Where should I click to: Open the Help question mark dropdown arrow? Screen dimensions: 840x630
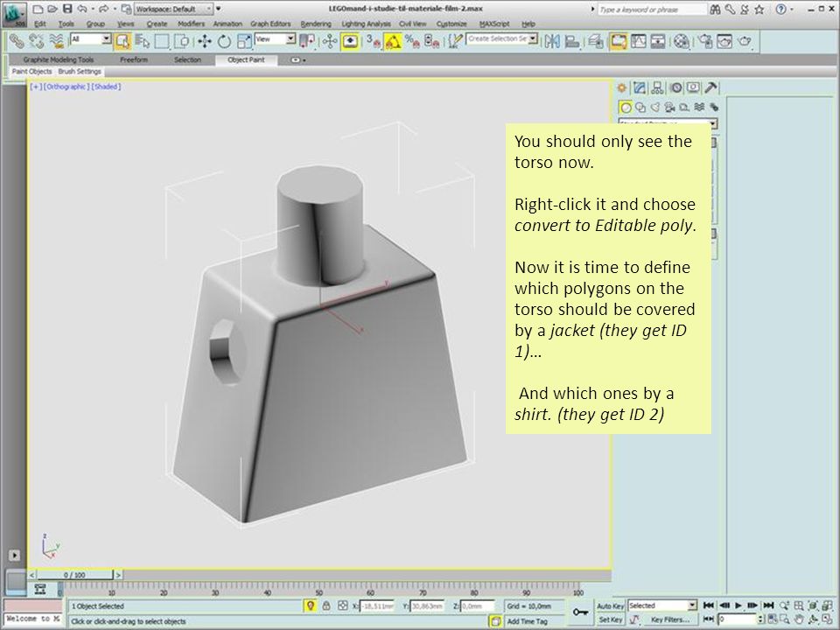click(792, 9)
